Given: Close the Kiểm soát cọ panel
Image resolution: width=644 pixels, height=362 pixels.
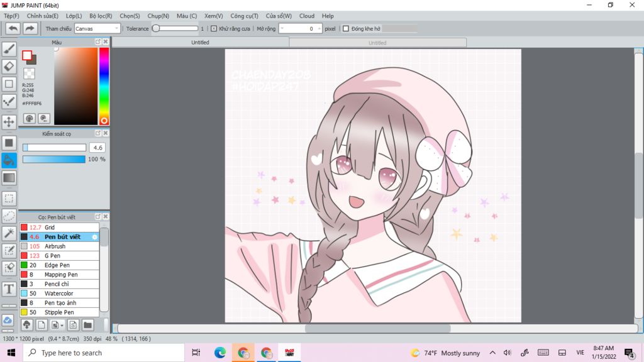Looking at the screenshot, I should click(106, 133).
